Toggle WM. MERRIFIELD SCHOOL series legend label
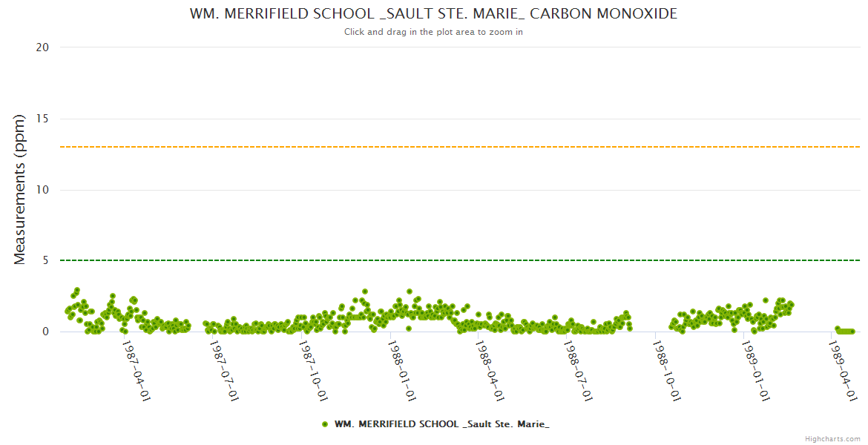868x445 pixels. (x=441, y=424)
